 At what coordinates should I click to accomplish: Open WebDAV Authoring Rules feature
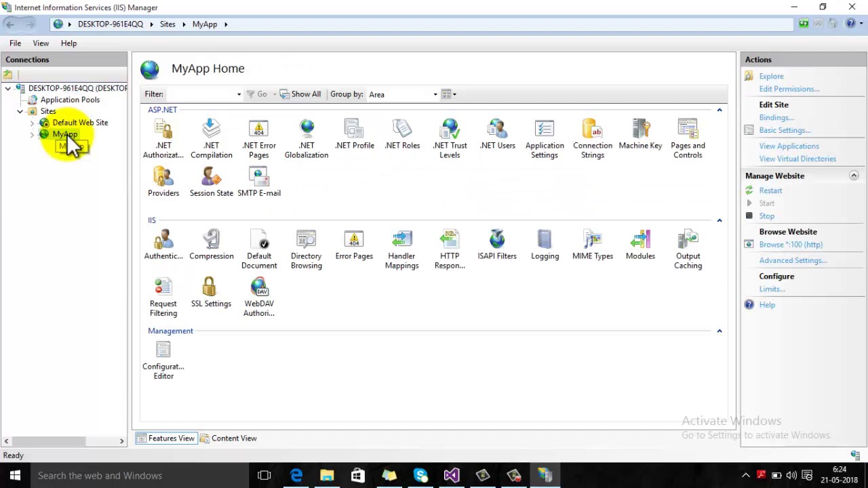tap(259, 297)
